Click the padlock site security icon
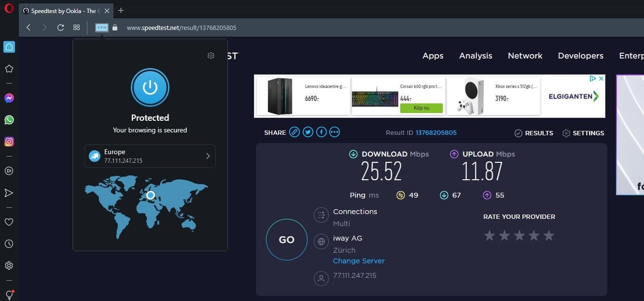This screenshot has width=644, height=301. tap(115, 28)
